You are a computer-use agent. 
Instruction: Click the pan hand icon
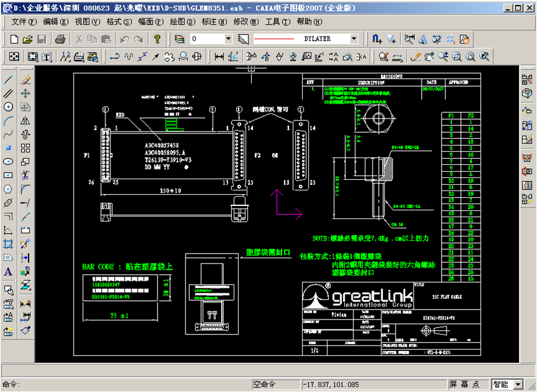428,57
